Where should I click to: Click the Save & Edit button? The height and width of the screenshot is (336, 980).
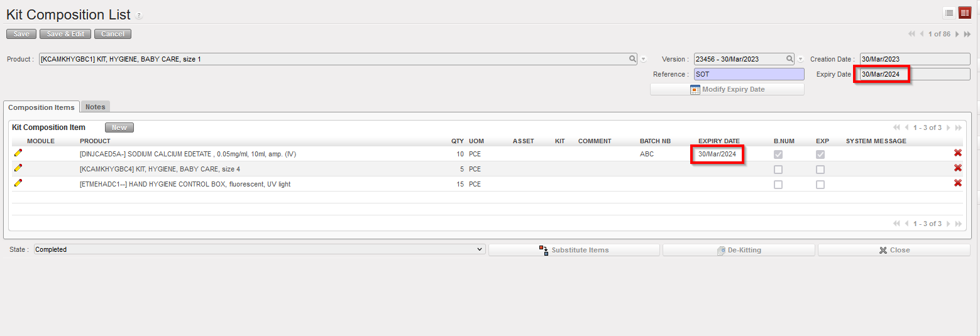coord(65,34)
